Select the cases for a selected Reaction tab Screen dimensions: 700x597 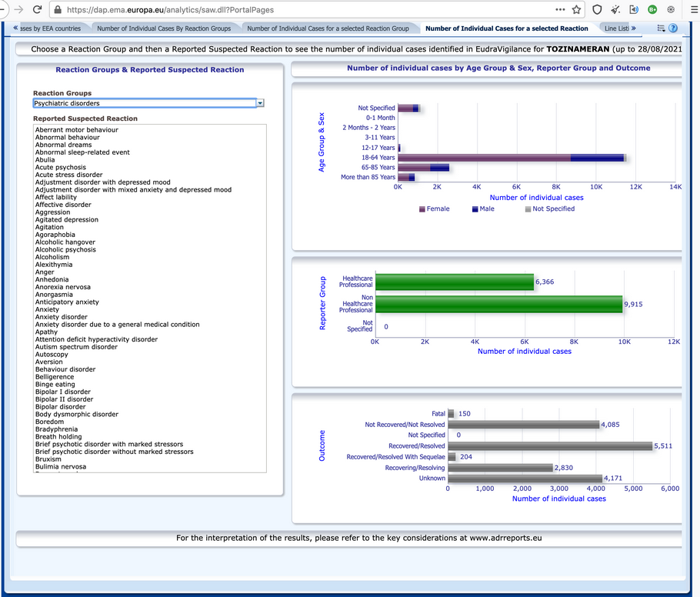point(507,28)
